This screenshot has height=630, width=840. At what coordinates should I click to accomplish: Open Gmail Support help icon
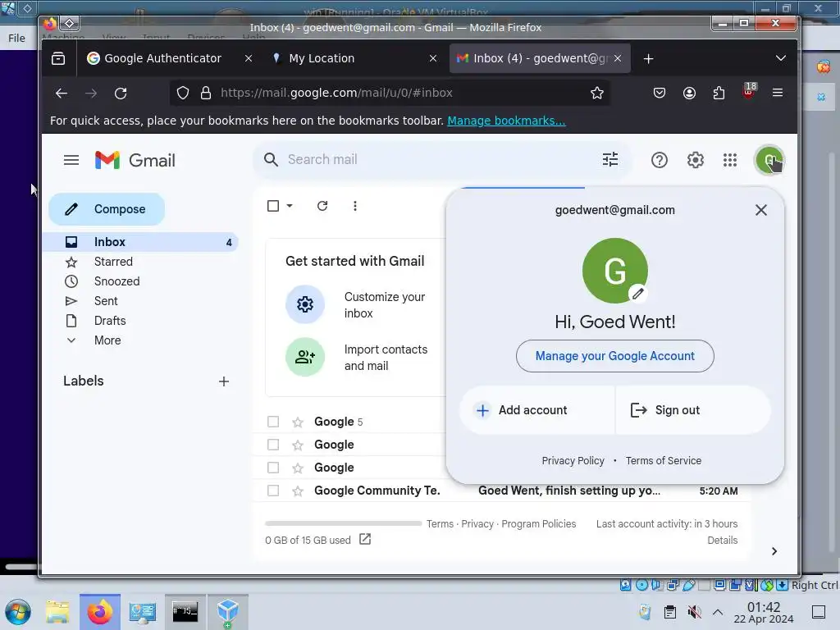(x=659, y=160)
